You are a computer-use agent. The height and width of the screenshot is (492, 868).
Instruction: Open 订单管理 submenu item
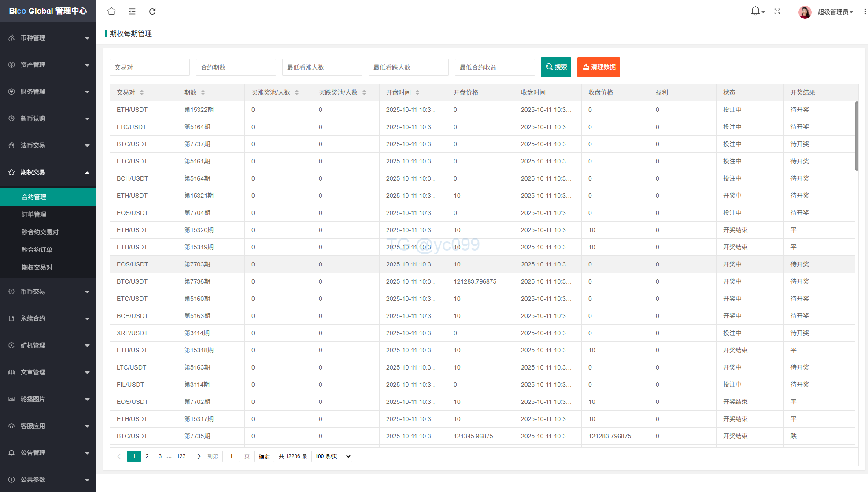34,215
